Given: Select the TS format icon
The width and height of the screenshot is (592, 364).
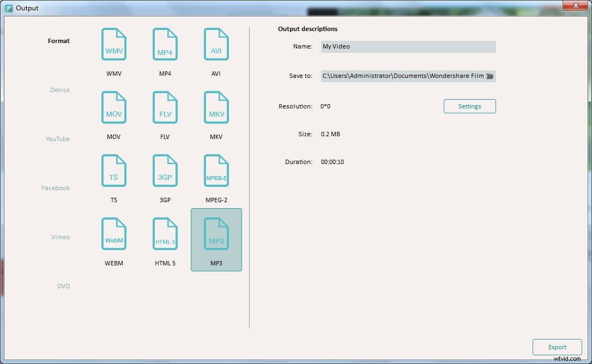Looking at the screenshot, I should pos(113,171).
